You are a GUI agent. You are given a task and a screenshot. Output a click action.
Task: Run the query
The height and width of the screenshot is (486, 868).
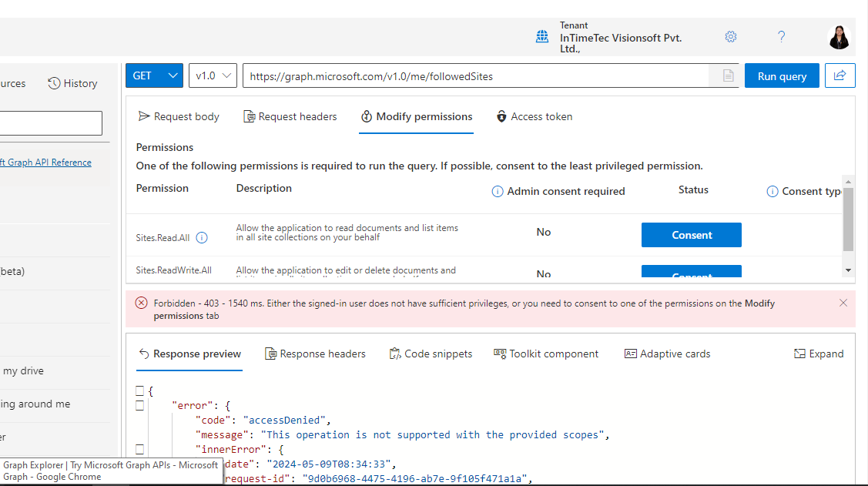(x=782, y=75)
